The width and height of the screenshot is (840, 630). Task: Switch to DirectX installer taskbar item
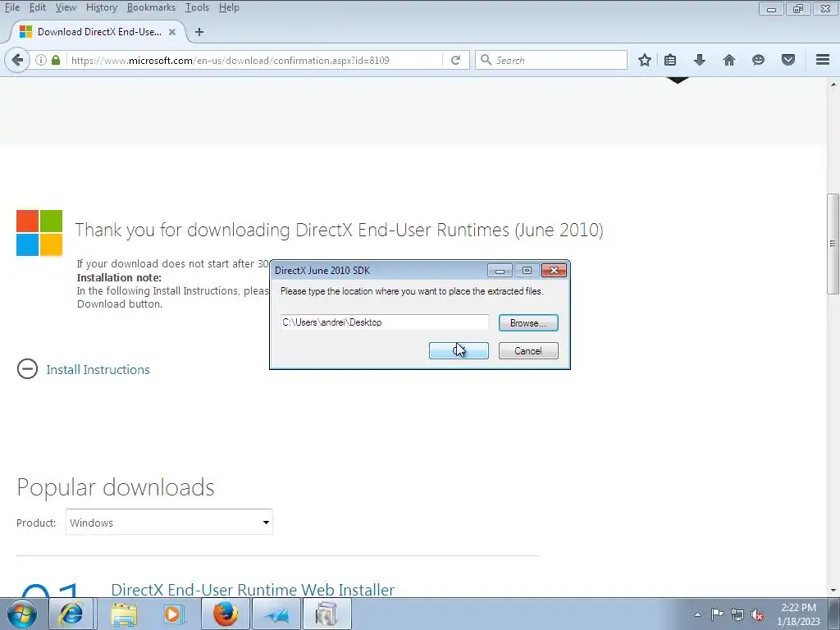327,614
